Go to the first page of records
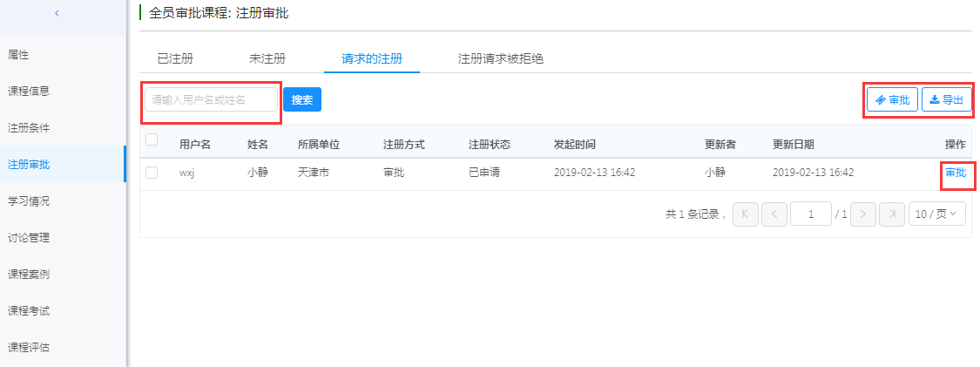 pyautogui.click(x=745, y=214)
